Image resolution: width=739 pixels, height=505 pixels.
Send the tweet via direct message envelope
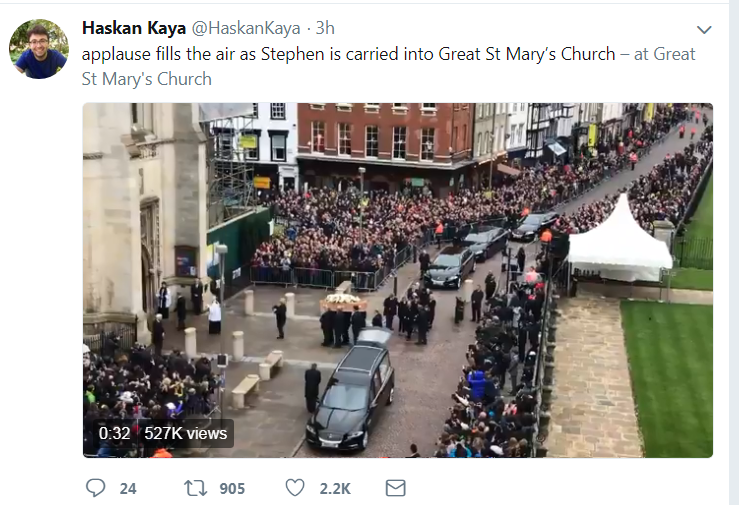395,488
